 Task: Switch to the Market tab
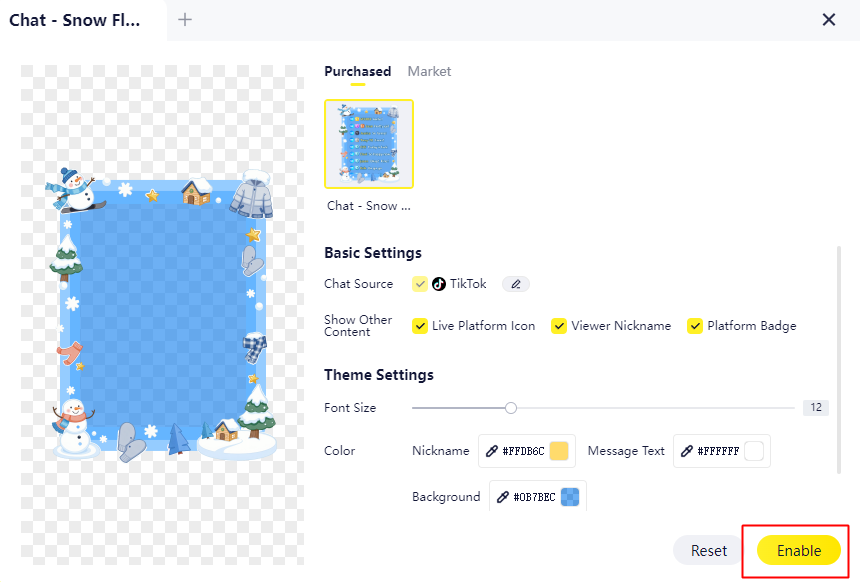pos(429,72)
